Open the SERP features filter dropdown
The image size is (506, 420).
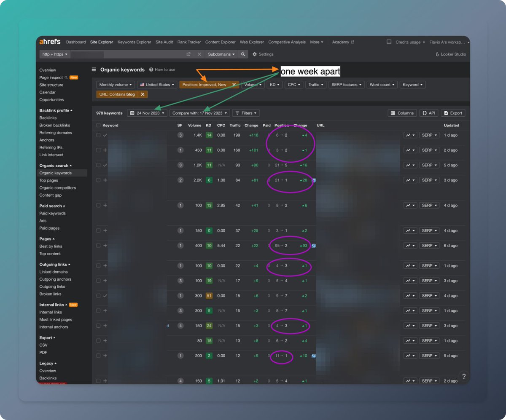click(347, 85)
